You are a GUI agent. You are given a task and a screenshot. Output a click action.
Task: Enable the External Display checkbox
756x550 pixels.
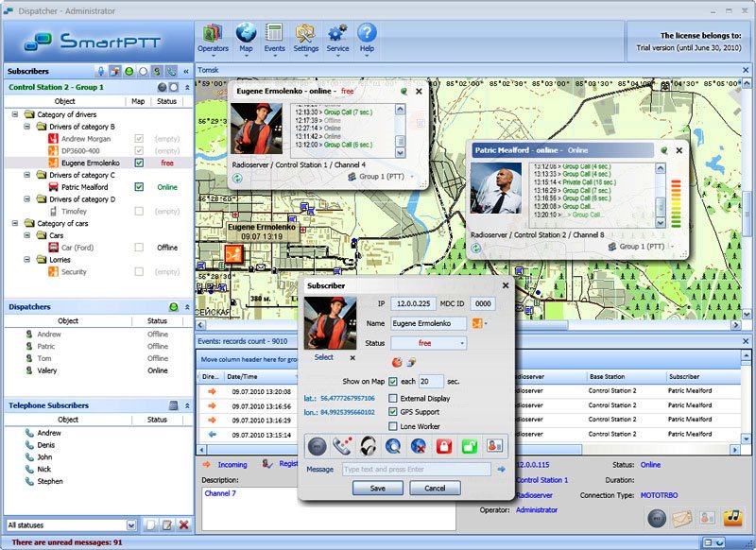click(x=393, y=399)
